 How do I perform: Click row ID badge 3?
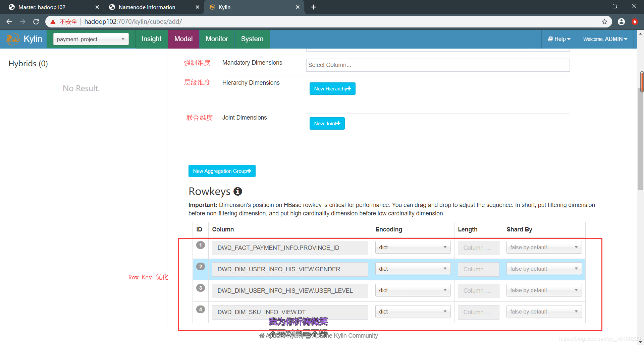[x=201, y=288]
